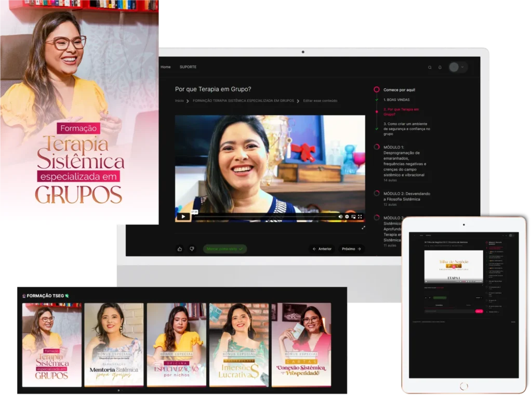Select lesson '1. BOAS VINDAS' in the sidebar

pyautogui.click(x=396, y=99)
